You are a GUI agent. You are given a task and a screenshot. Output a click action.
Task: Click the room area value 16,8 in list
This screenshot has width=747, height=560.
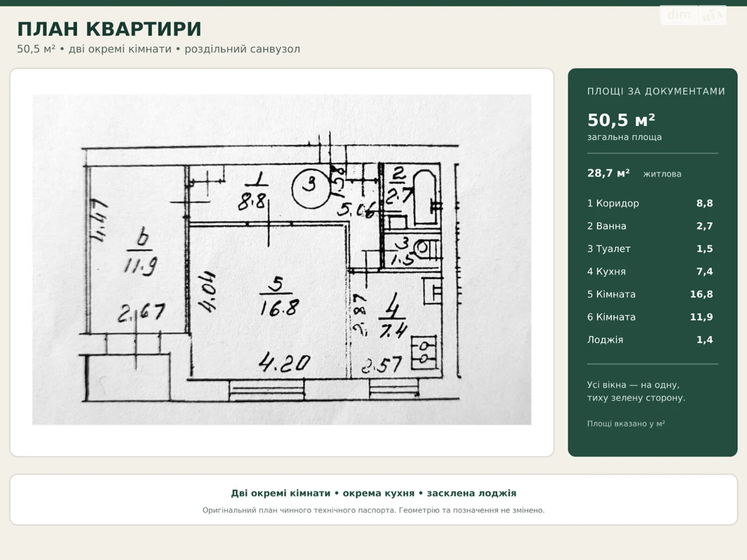701,294
